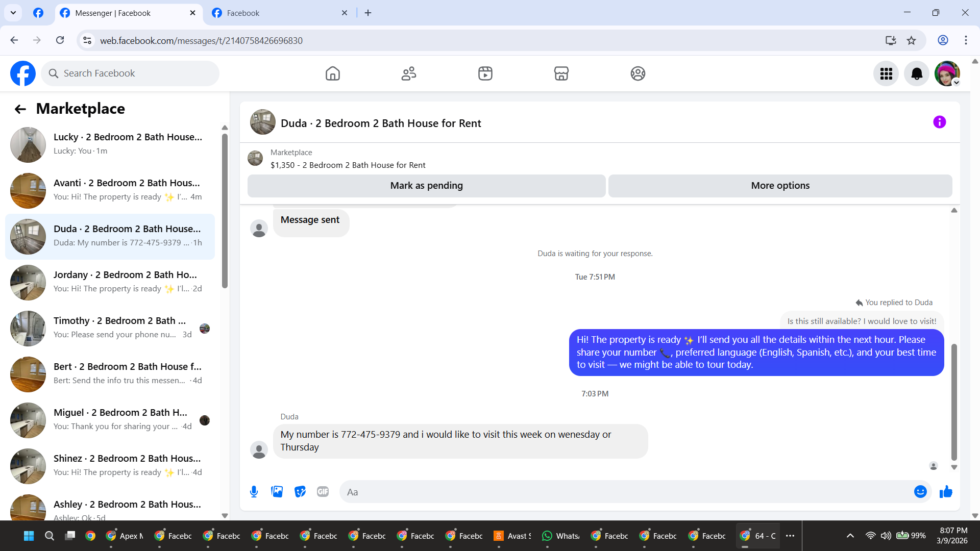The height and width of the screenshot is (551, 980).
Task: Click More options button
Action: tap(780, 186)
